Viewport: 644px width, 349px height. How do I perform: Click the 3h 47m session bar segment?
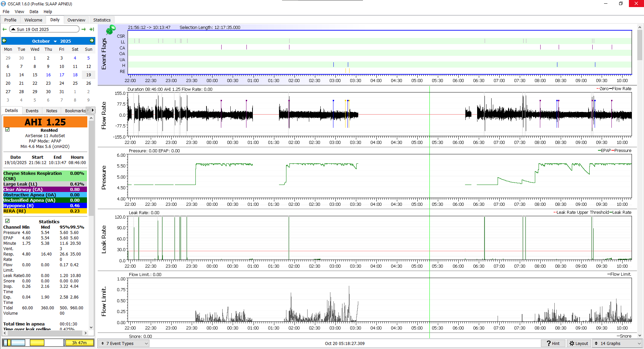coord(79,343)
